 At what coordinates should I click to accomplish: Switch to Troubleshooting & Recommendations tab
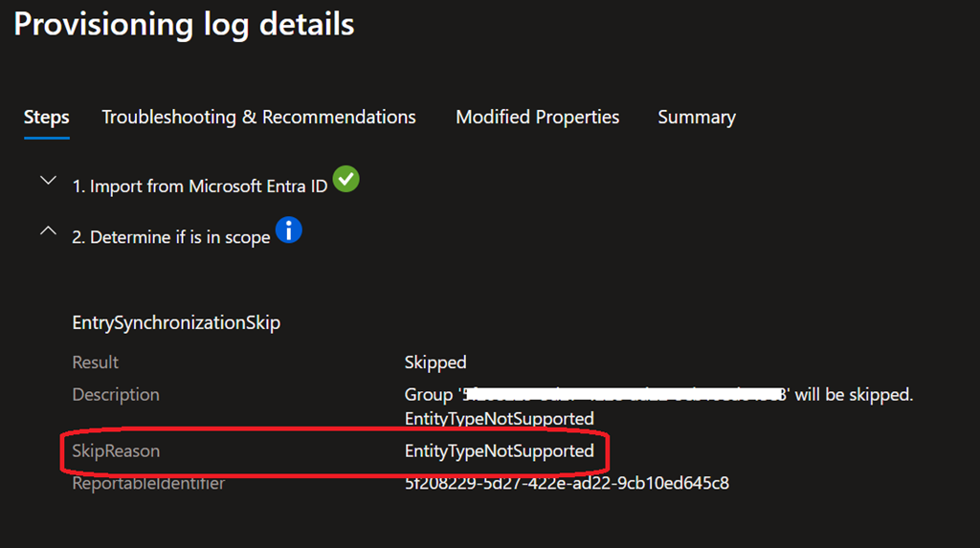[258, 118]
